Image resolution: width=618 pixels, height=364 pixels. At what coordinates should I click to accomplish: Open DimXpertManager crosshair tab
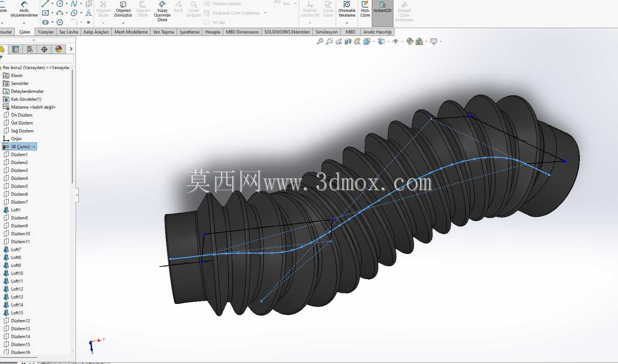click(44, 49)
